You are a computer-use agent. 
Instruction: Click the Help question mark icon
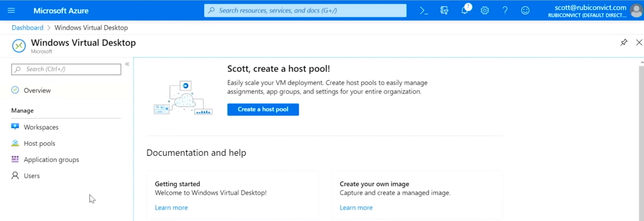[x=505, y=10]
